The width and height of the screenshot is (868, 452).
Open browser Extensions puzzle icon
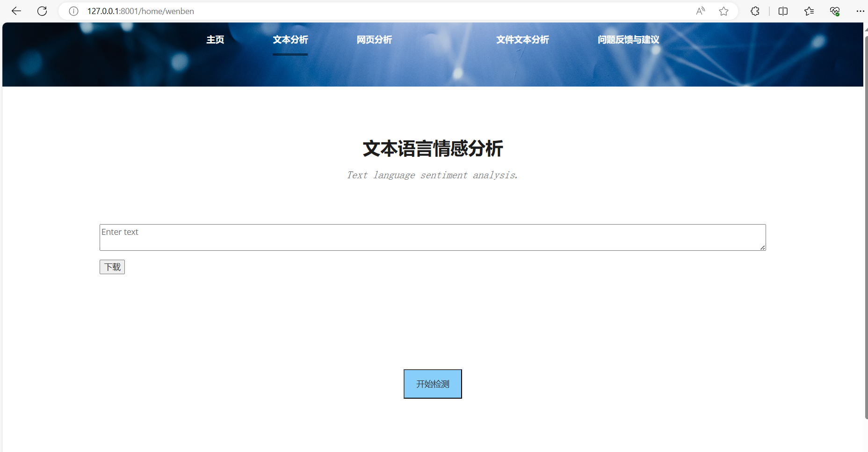755,11
